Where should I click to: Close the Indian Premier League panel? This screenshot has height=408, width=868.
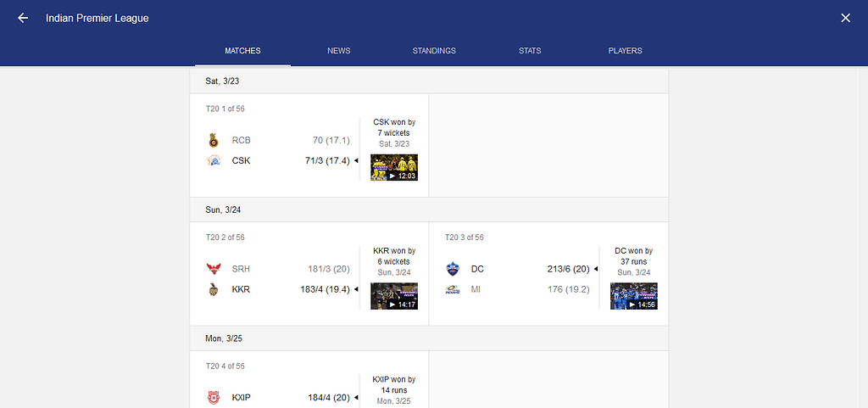tap(845, 19)
